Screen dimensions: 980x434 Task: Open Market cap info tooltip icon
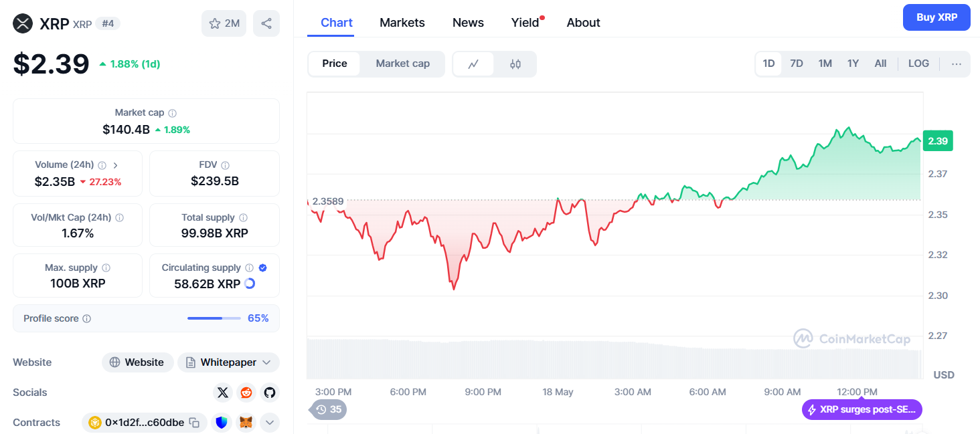point(173,113)
